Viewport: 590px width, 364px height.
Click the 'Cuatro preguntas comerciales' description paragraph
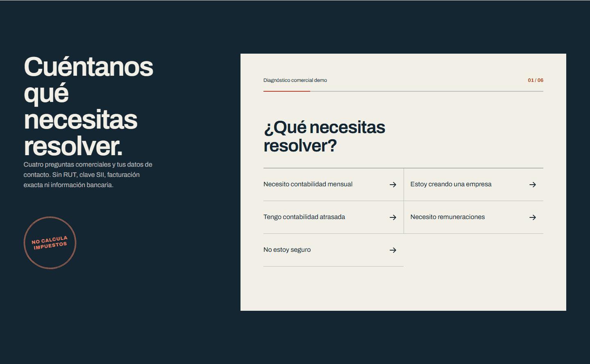(88, 175)
